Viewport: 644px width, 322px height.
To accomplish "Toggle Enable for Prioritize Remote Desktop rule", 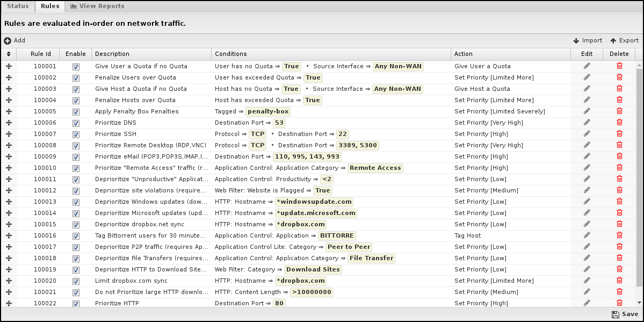I will pos(76,146).
